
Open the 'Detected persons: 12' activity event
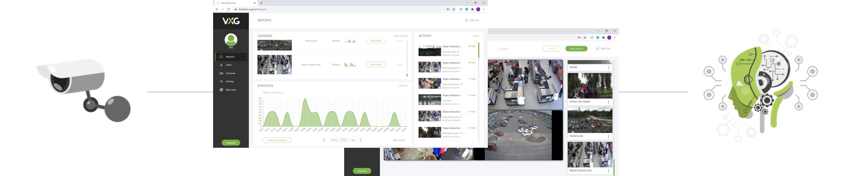tap(447, 132)
